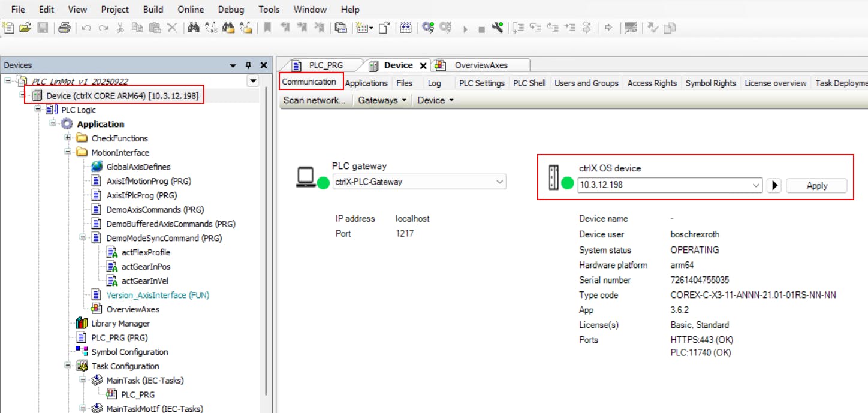Click the PLC gateway green status dot
The image size is (868, 413).
pos(323,183)
